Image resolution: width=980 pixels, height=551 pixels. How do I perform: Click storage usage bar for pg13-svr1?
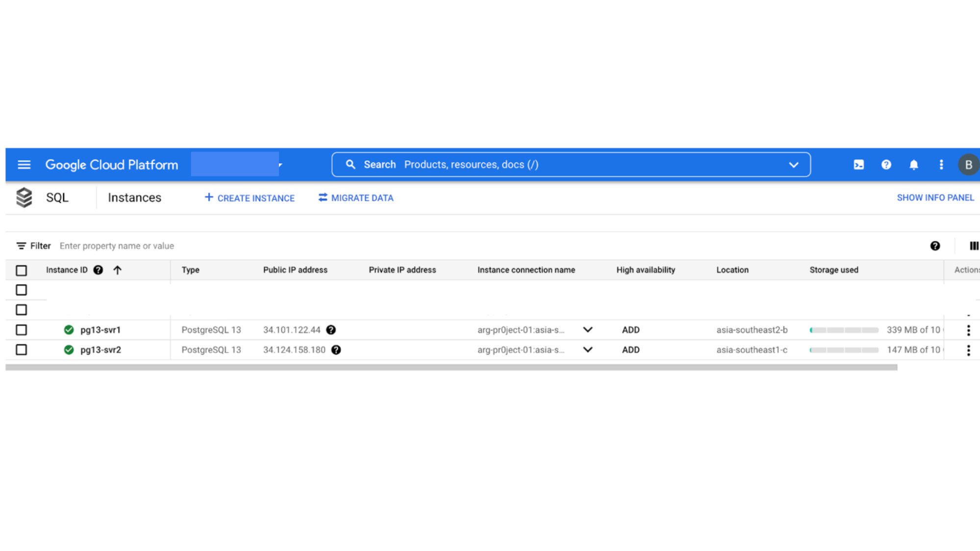[x=844, y=330]
